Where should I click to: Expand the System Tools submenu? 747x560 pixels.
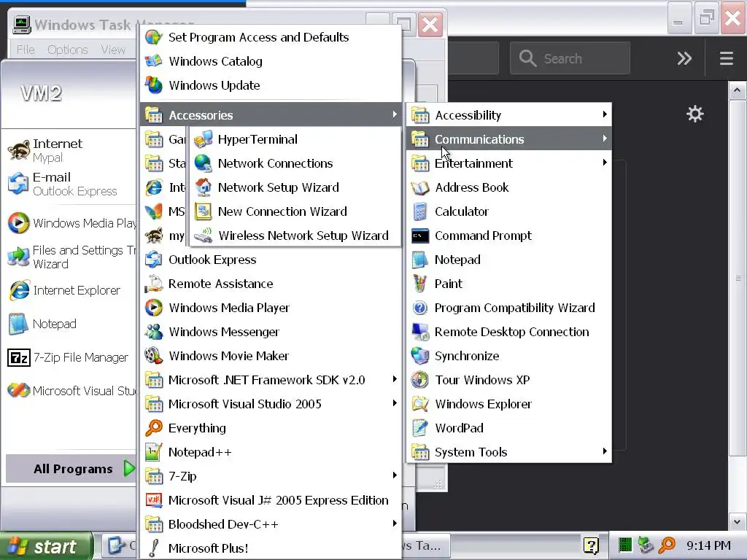508,452
